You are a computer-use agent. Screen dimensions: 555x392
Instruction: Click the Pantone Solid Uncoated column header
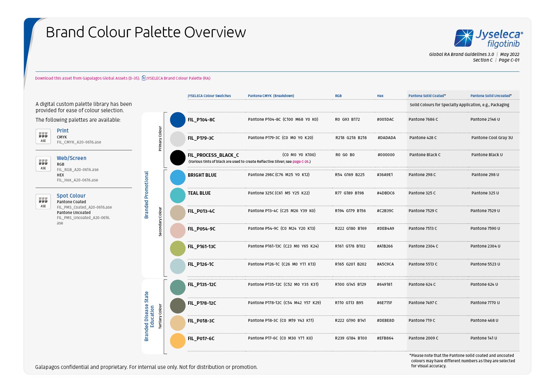(491, 96)
